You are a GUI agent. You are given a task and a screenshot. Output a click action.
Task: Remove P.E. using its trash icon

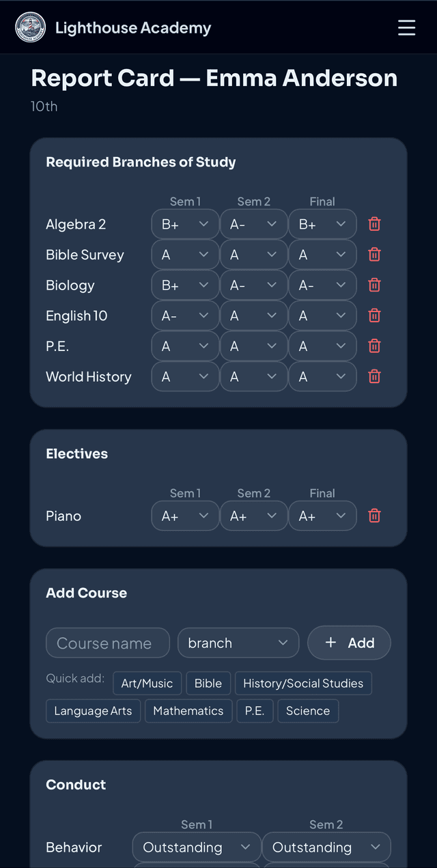coord(374,346)
